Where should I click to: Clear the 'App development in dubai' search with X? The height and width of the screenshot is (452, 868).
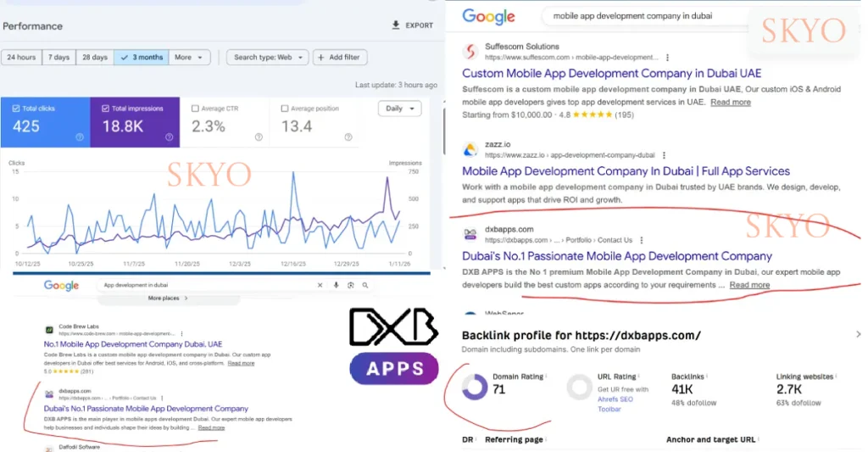pyautogui.click(x=320, y=285)
